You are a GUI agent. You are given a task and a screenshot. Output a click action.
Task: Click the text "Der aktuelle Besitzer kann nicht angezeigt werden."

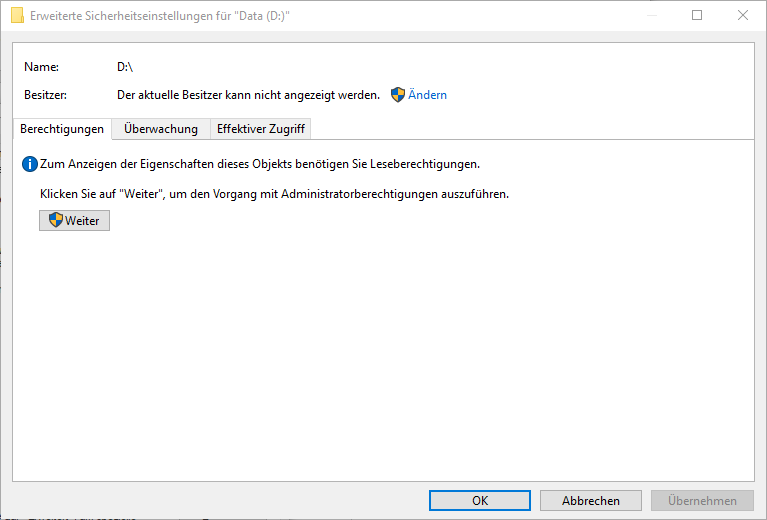coord(248,95)
